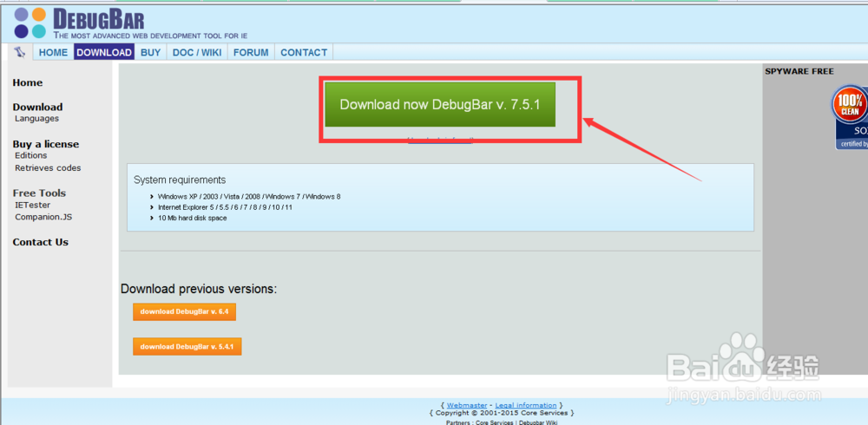
Task: Download DebugBar v. 6.4 previous version
Action: coord(184,311)
